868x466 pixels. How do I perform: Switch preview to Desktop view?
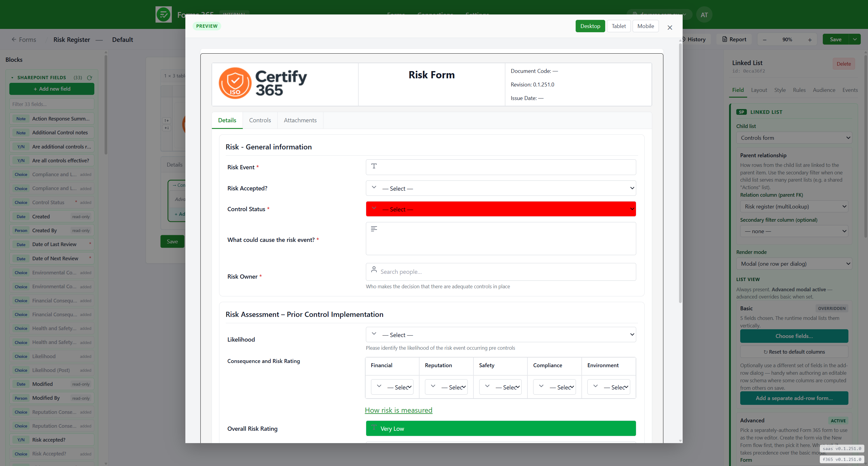(590, 26)
